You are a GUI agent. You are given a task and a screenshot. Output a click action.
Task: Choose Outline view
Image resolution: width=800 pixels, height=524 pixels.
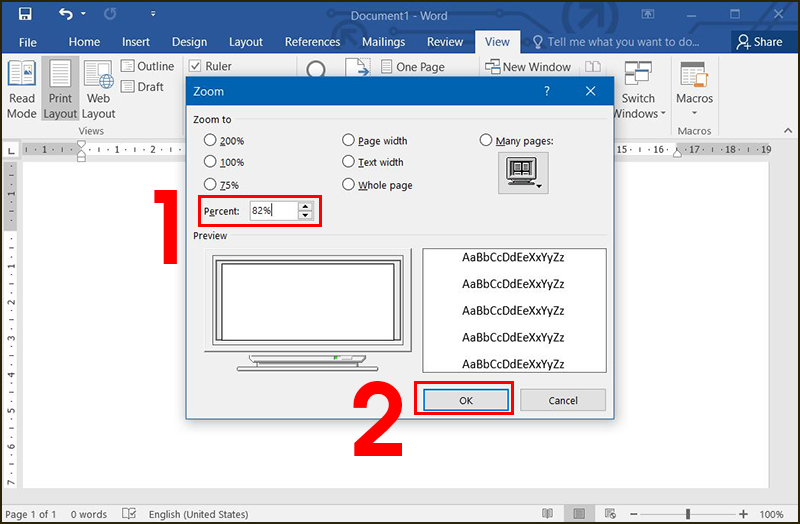tap(148, 66)
